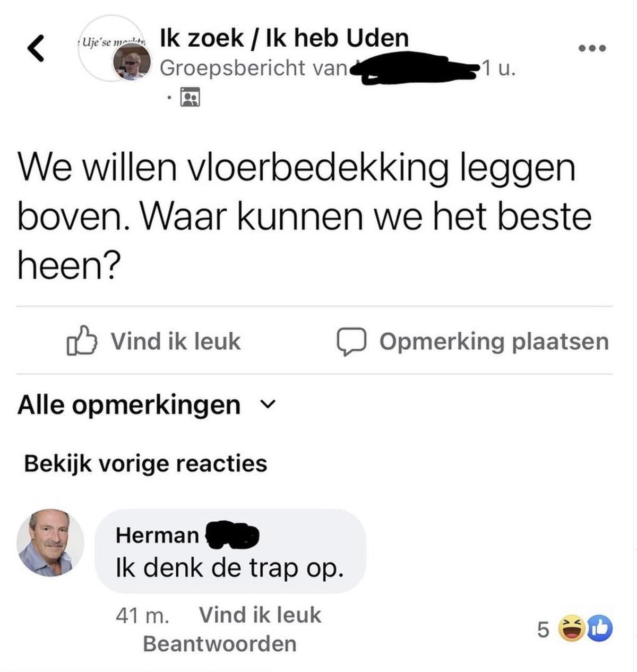The width and height of the screenshot is (637, 672).
Task: Open the three-dot options menu
Action: pos(591,49)
